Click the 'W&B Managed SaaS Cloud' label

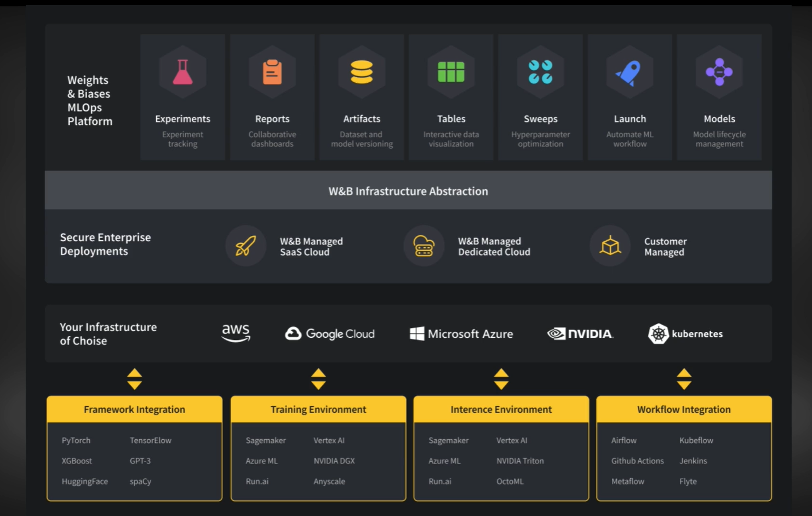[x=311, y=247]
